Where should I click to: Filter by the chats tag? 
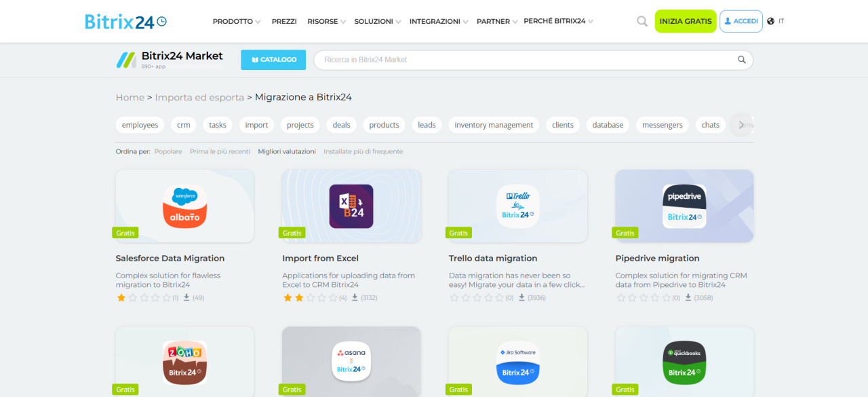click(711, 125)
